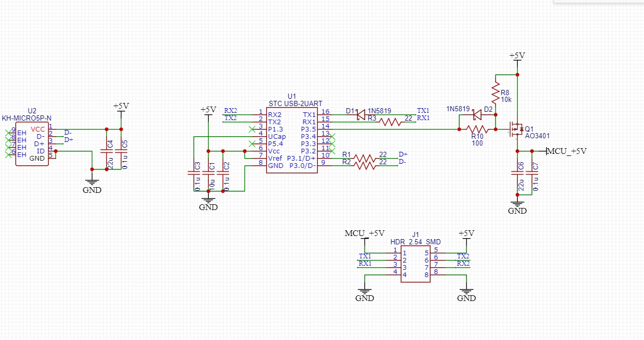Select capacitor C6 below the MOSFET
The image size is (644, 340).
click(517, 173)
